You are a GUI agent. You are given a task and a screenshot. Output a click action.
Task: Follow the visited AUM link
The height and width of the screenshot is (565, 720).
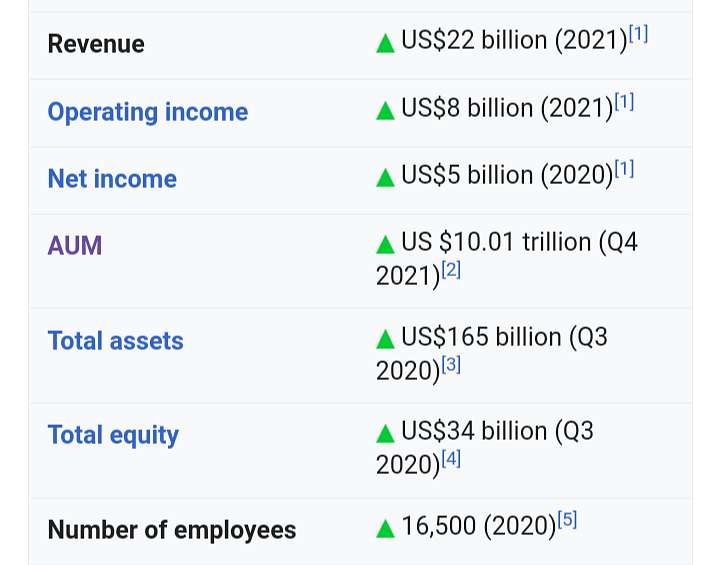(75, 245)
